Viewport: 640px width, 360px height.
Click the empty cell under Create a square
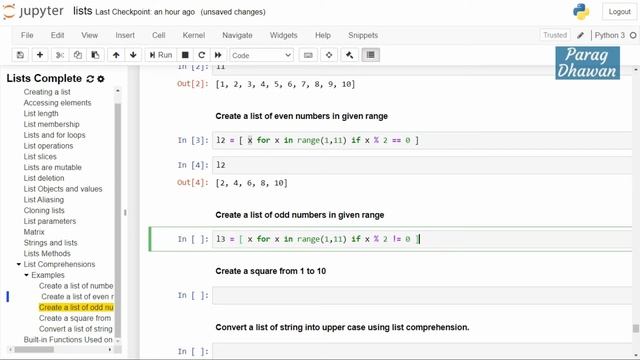pyautogui.click(x=422, y=296)
